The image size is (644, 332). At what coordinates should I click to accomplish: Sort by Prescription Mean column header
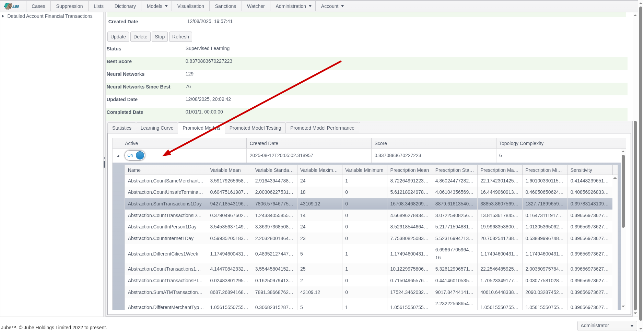coord(410,170)
